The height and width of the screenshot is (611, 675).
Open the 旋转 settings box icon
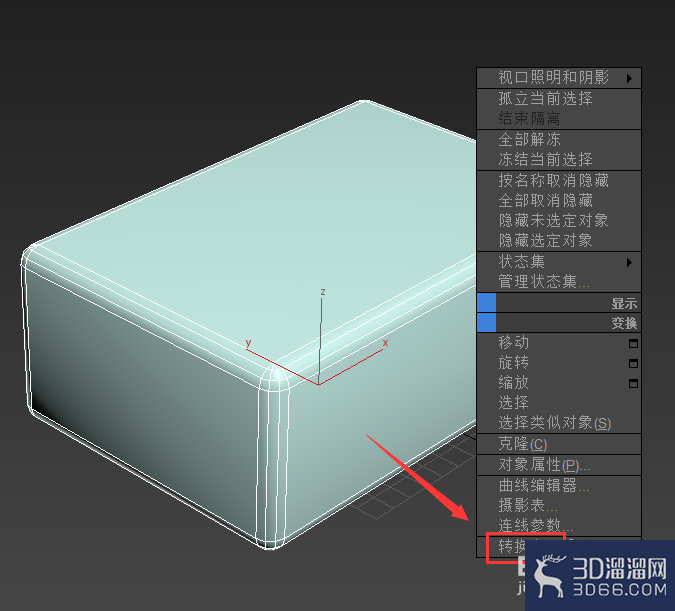(633, 363)
